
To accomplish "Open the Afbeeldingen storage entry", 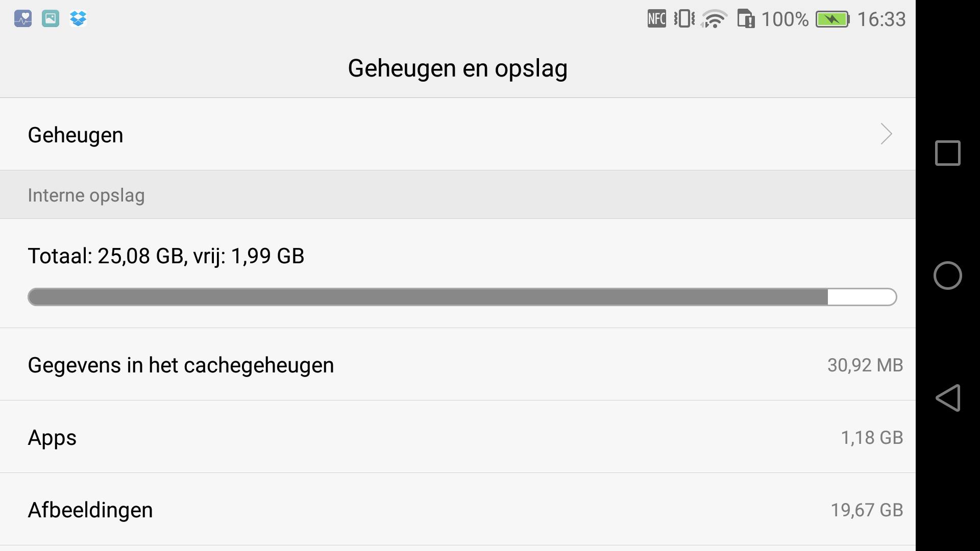I will tap(90, 510).
